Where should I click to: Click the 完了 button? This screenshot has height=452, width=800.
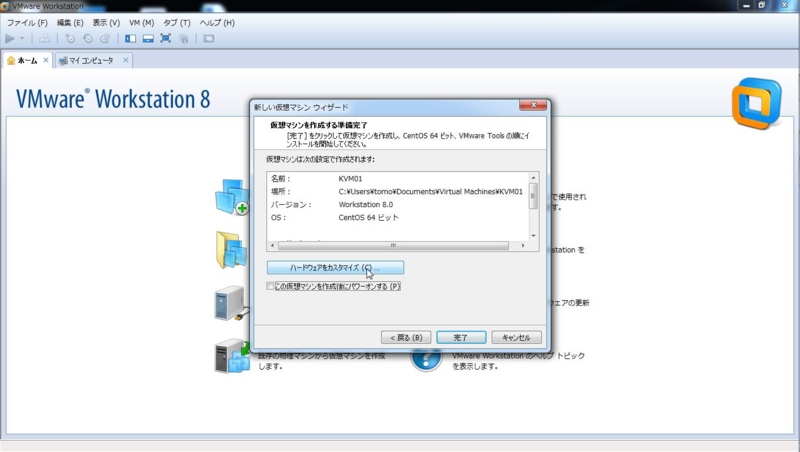pyautogui.click(x=461, y=337)
